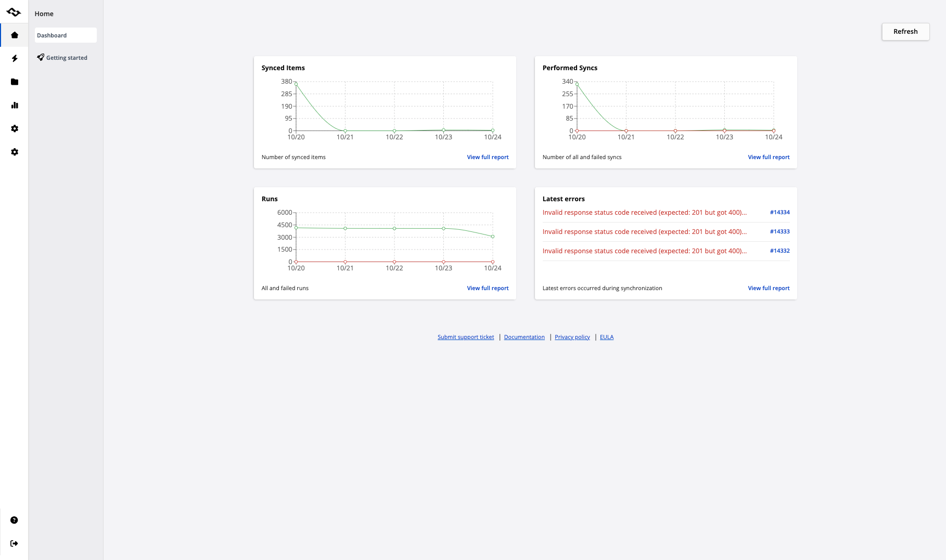The image size is (946, 560).
Task: View full report for Latest errors
Action: tap(769, 288)
